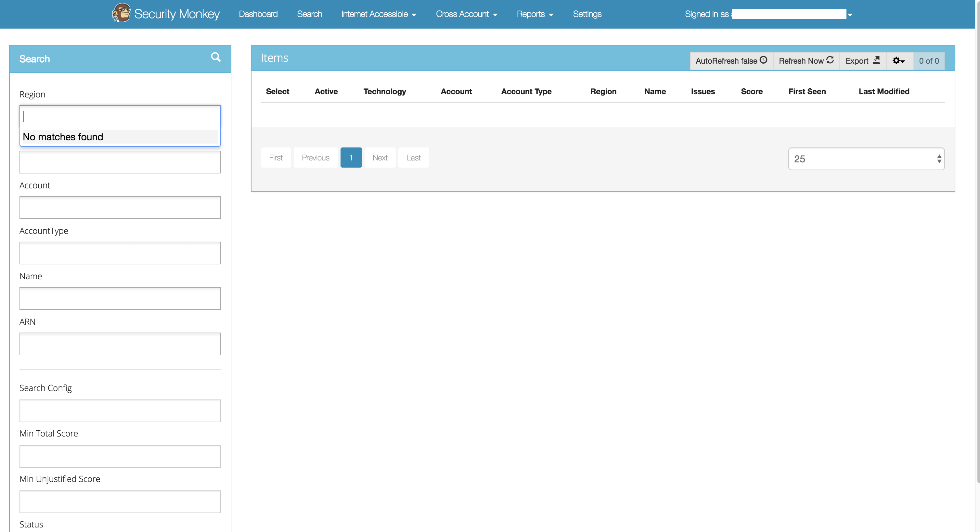Click the AutoRefresh clock icon
Viewport: 980px width, 532px height.
764,60
